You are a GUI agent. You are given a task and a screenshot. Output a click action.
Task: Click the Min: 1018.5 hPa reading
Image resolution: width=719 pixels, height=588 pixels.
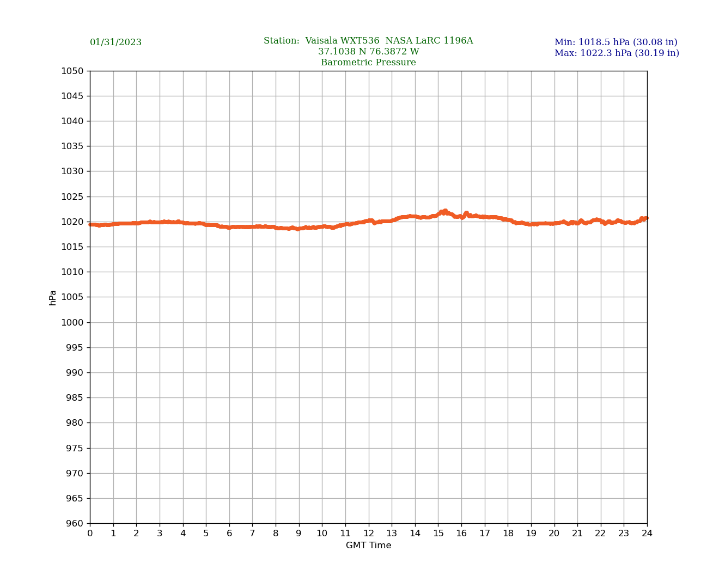click(616, 42)
